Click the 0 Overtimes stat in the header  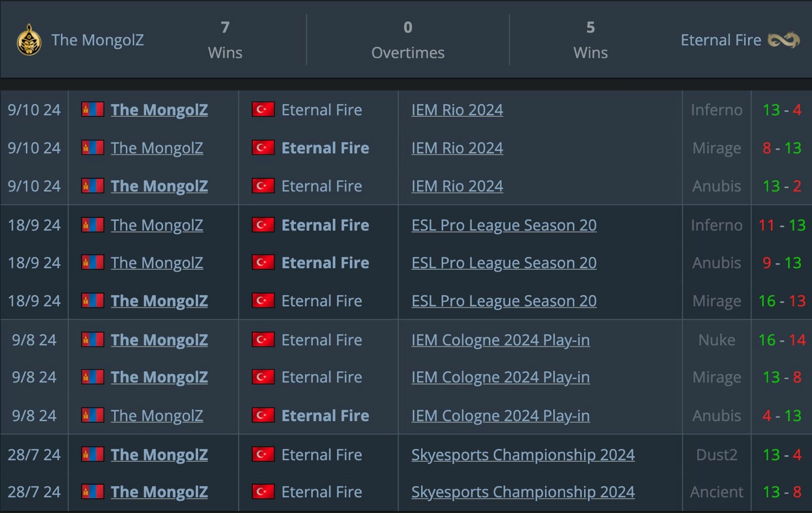coord(408,40)
